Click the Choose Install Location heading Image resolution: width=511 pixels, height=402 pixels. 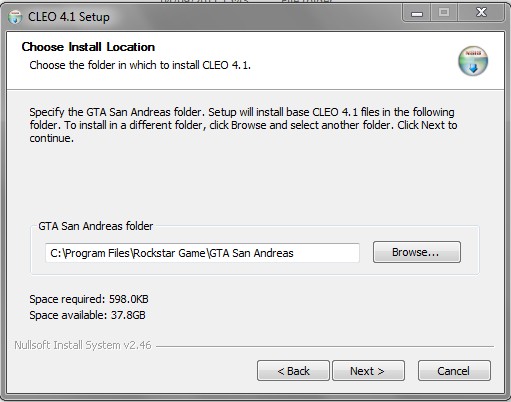tap(88, 47)
